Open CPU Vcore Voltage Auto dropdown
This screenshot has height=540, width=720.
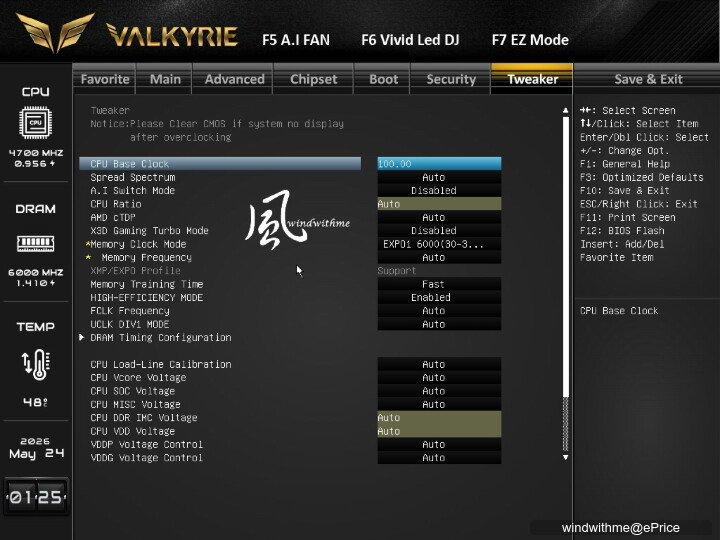click(x=439, y=377)
